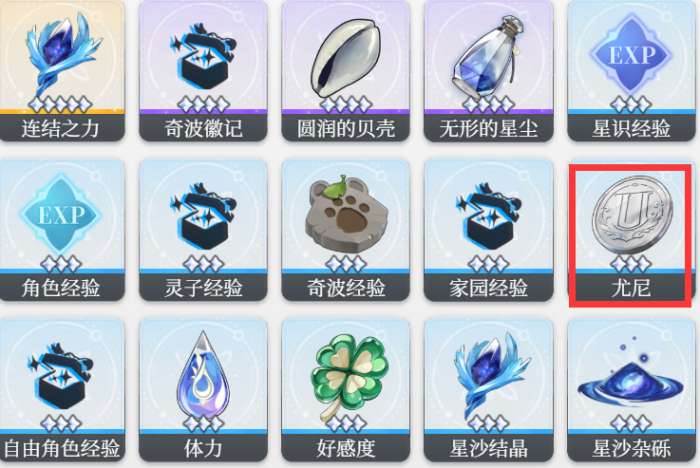
Task: Choose the 角色经验 EXP icon
Action: point(60,215)
